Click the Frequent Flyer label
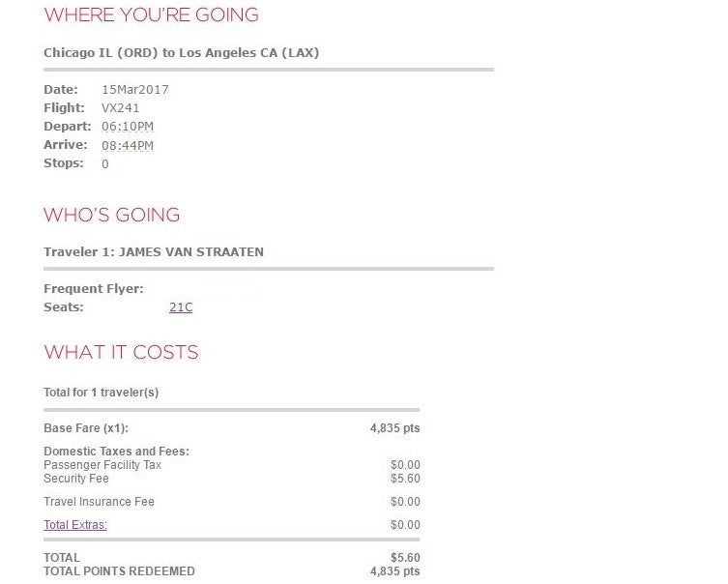 click(94, 289)
